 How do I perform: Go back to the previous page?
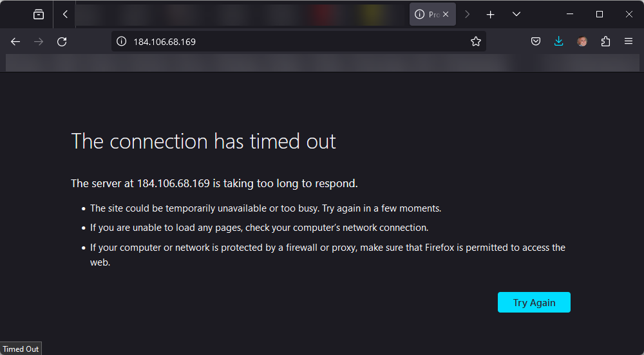pos(15,42)
